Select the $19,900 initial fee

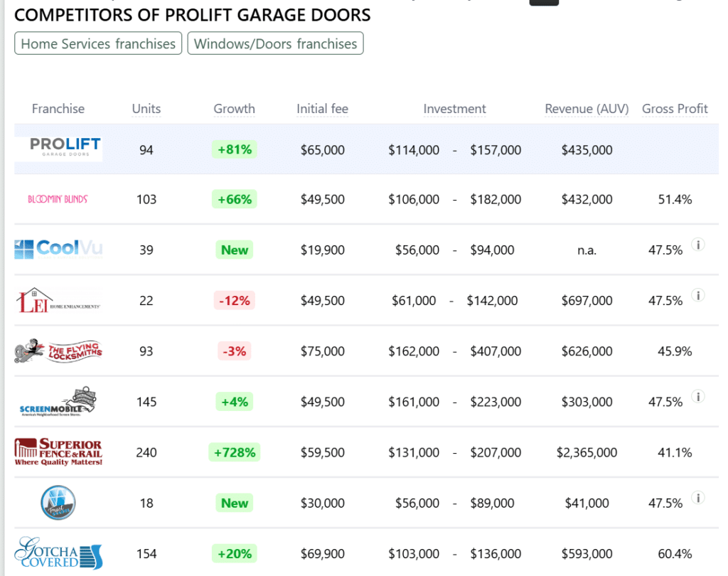(x=322, y=250)
